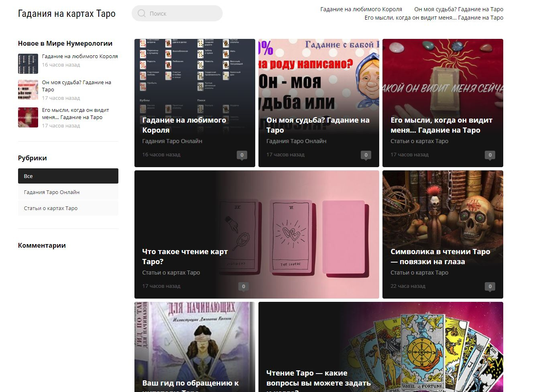Viewport: 551px width, 392px height.
Task: Click the Комментарии heading
Action: tap(42, 245)
